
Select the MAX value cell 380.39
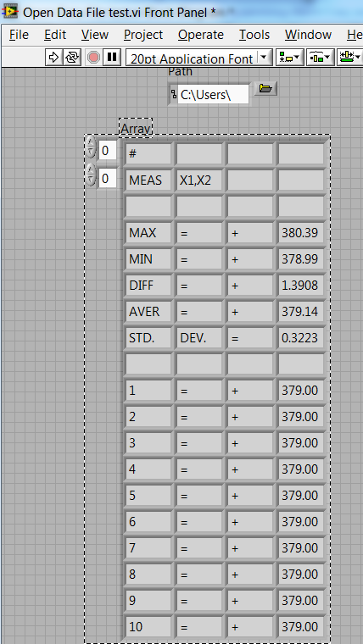tap(301, 233)
